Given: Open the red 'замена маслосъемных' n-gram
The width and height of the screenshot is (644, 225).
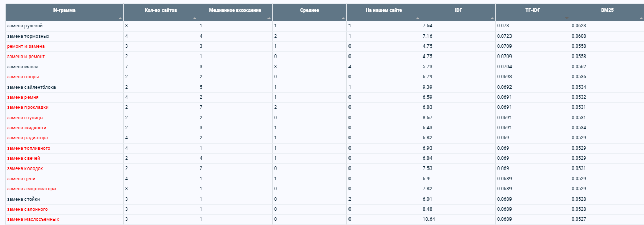Looking at the screenshot, I should [33, 219].
